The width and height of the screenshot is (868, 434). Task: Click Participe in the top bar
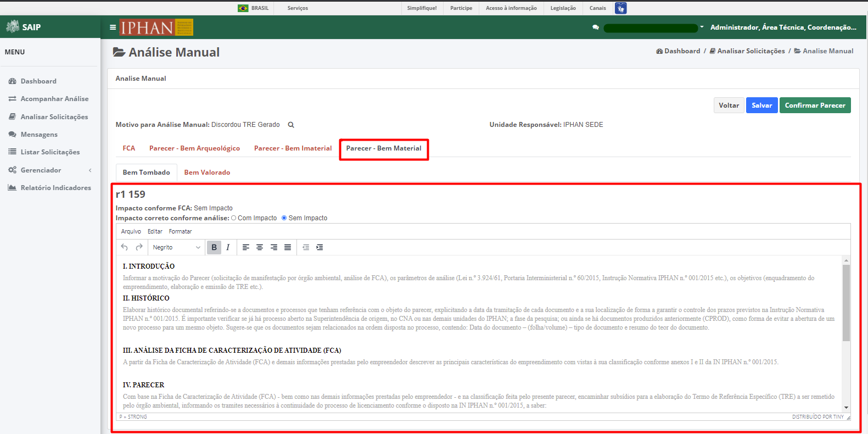[461, 8]
